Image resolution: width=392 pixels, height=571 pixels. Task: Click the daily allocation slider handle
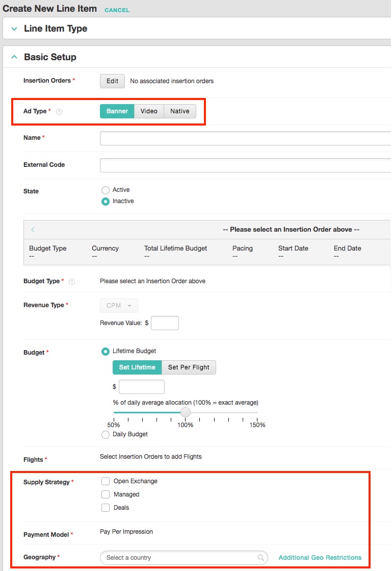[x=185, y=412]
